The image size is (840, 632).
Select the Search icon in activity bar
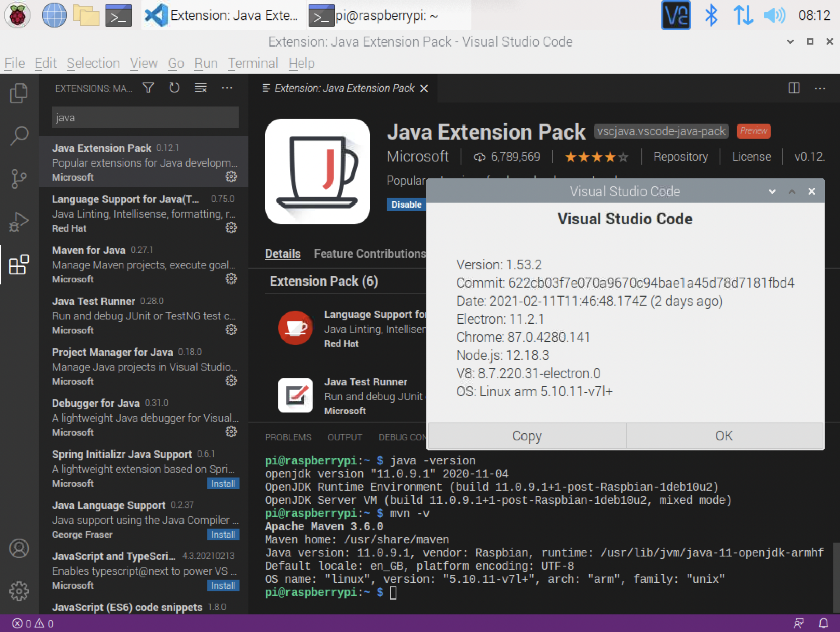click(x=19, y=135)
